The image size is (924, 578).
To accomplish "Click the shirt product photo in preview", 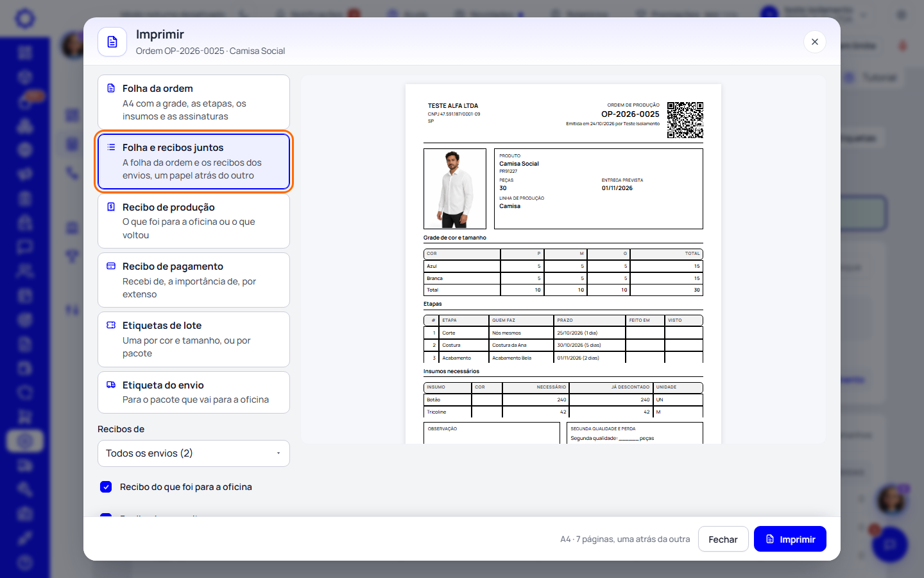I will coord(454,189).
